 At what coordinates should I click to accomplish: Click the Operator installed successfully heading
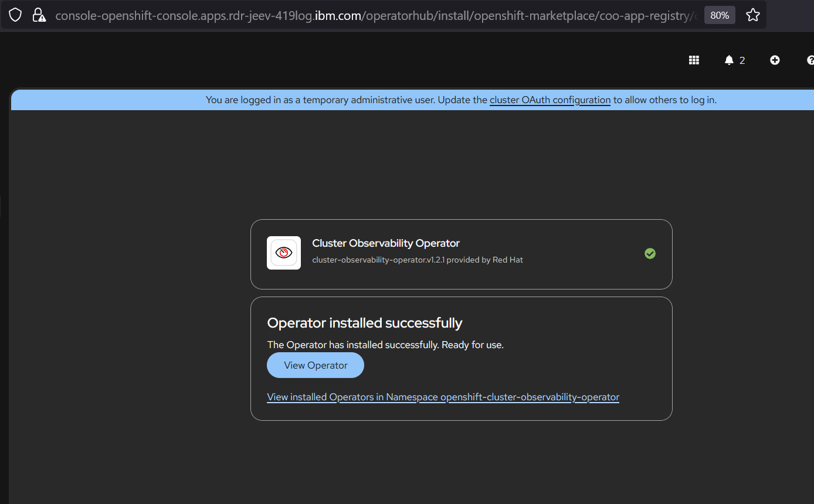pyautogui.click(x=365, y=323)
